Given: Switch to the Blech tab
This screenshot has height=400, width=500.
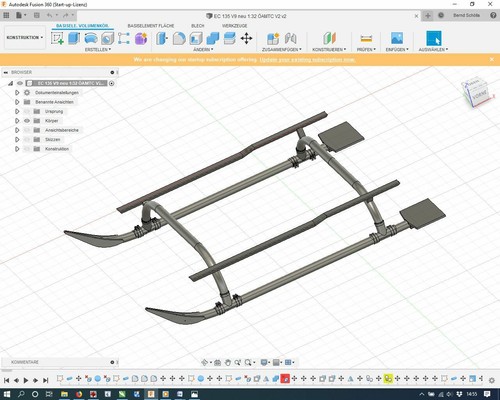Looking at the screenshot, I should click(x=197, y=26).
